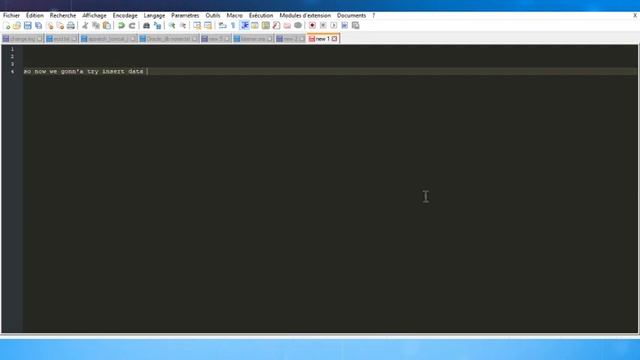Switch to the tab left of new 1
The image size is (640, 360).
tap(290, 39)
